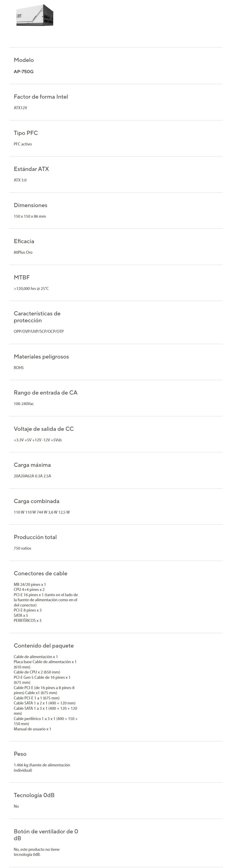Click the 80Plus Oro efficiency value
The height and width of the screenshot is (868, 227).
23,252
